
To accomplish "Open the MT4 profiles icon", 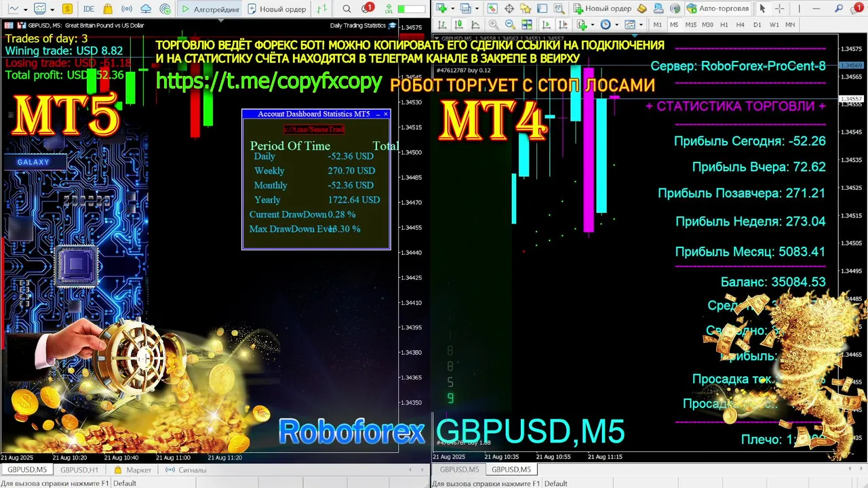I will tap(465, 8).
